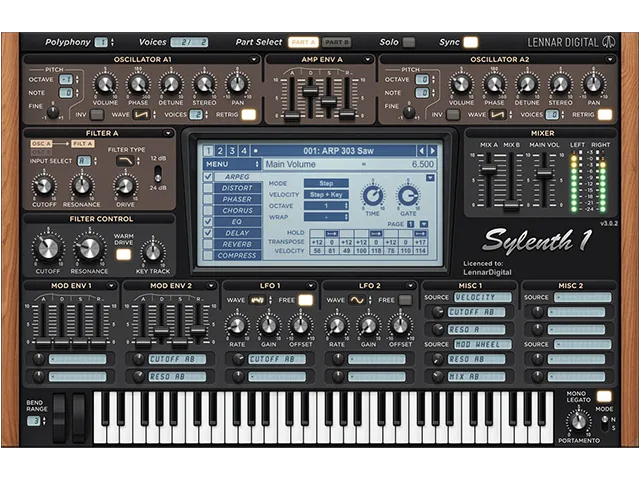Select the COMPRESS effect entry
This screenshot has width=640, height=480.
point(237,256)
